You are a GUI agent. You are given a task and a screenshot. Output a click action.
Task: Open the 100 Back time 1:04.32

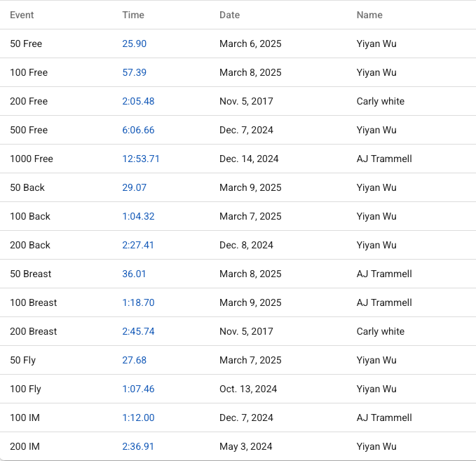tap(138, 216)
